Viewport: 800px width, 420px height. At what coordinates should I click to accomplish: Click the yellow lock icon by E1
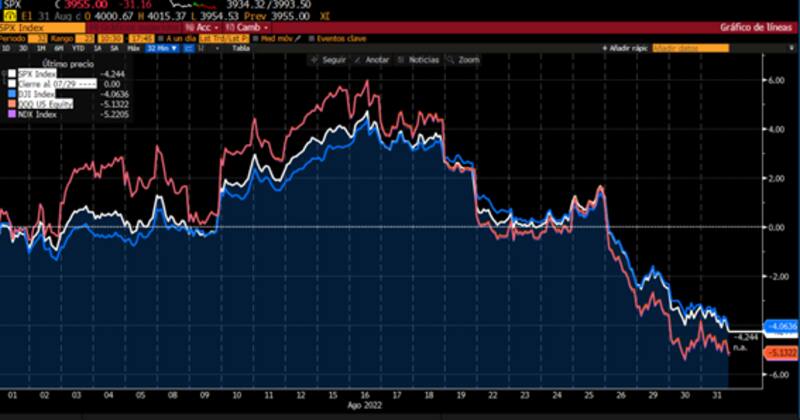(7, 15)
